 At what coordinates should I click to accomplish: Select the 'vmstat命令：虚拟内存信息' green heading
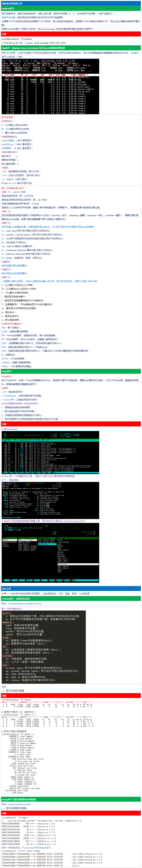[x=71, y=599]
